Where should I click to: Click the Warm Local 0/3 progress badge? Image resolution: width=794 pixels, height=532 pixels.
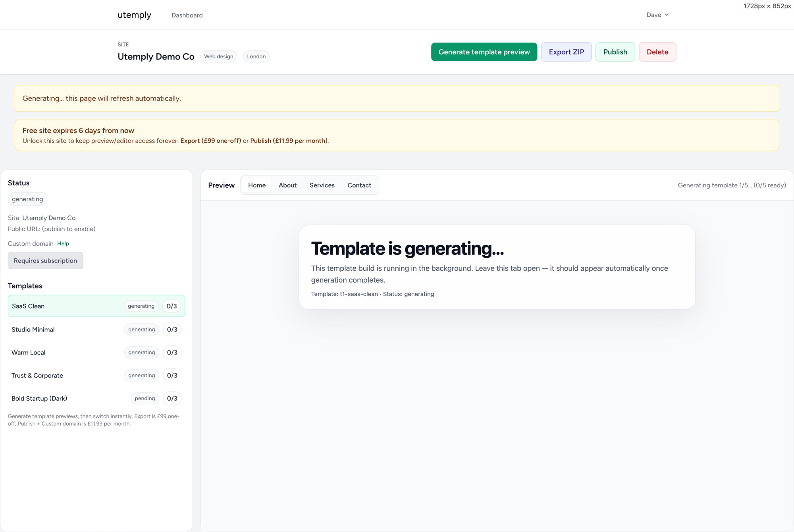click(172, 352)
